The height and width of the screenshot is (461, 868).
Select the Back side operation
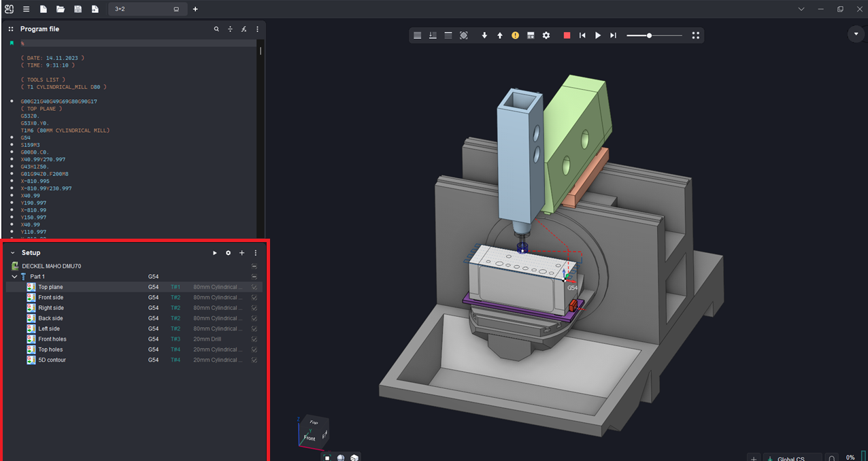click(x=50, y=318)
